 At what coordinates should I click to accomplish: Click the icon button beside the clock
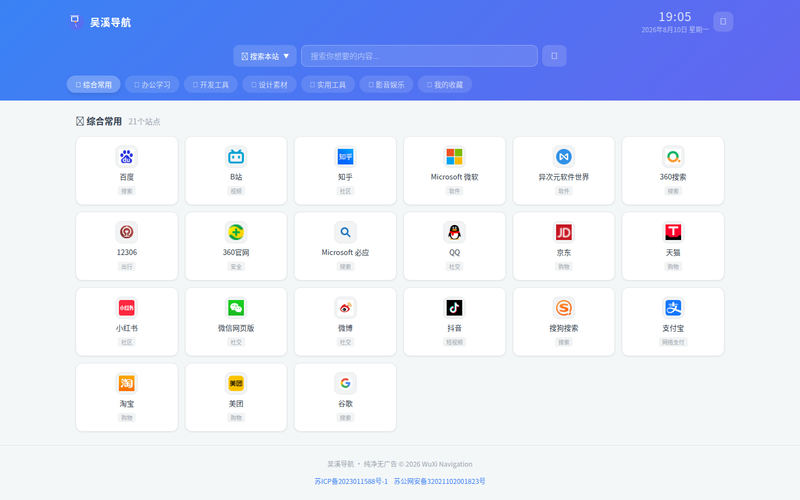coord(723,21)
